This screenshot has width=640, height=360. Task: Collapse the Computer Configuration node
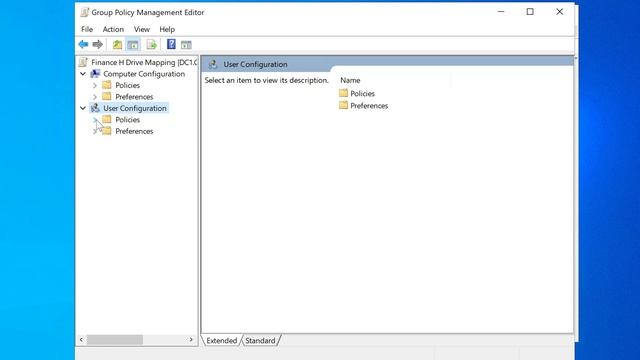click(x=83, y=74)
